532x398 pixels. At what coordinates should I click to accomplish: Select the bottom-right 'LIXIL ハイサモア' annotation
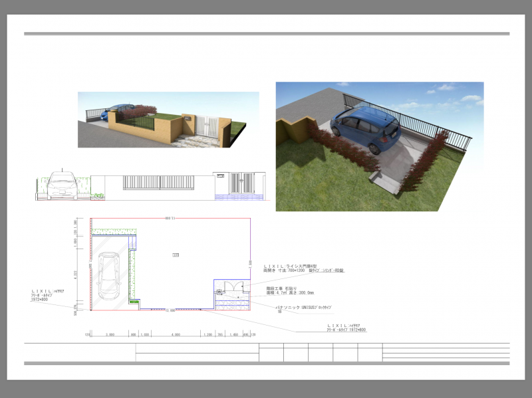pyautogui.click(x=346, y=328)
